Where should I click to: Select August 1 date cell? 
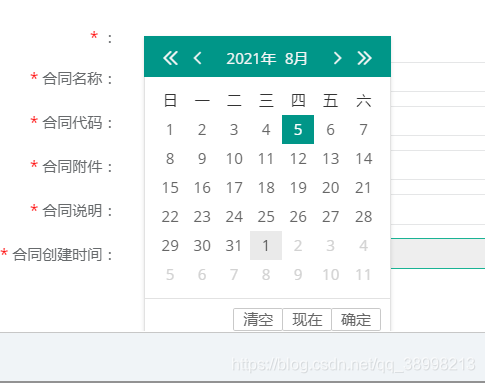pyautogui.click(x=170, y=129)
